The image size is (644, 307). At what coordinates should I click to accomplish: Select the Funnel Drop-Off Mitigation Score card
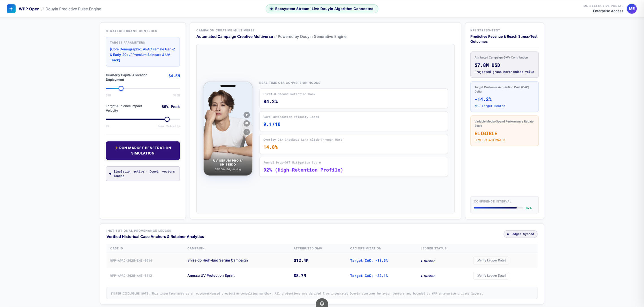click(354, 167)
